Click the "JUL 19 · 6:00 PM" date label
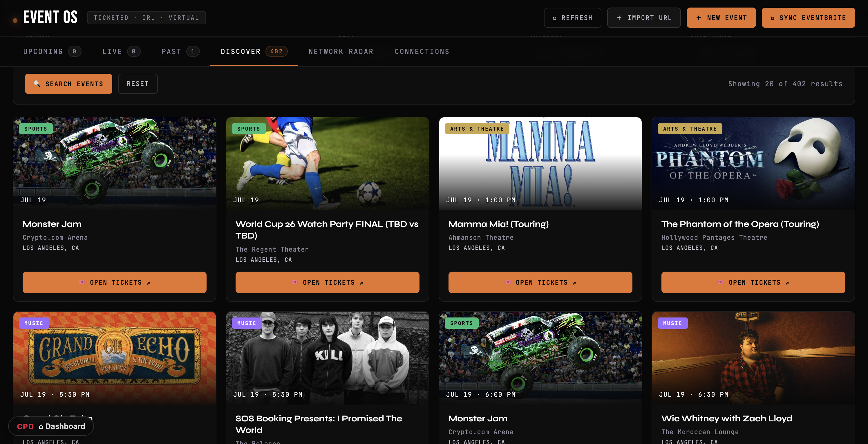Screen dimensions: 868x444 click(x=481, y=395)
